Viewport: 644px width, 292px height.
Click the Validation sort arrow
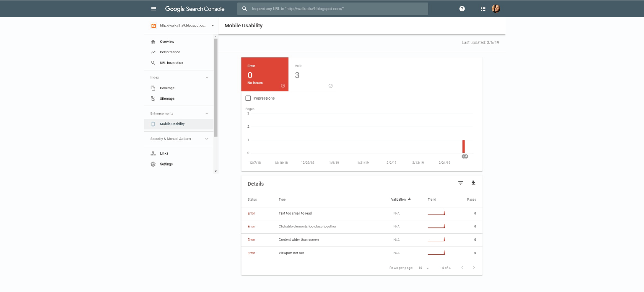pos(409,199)
